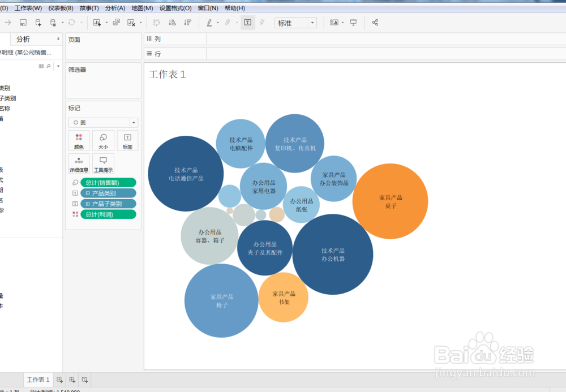Select the 总计(利润) pill
Image resolution: width=566 pixels, height=392 pixels.
108,214
